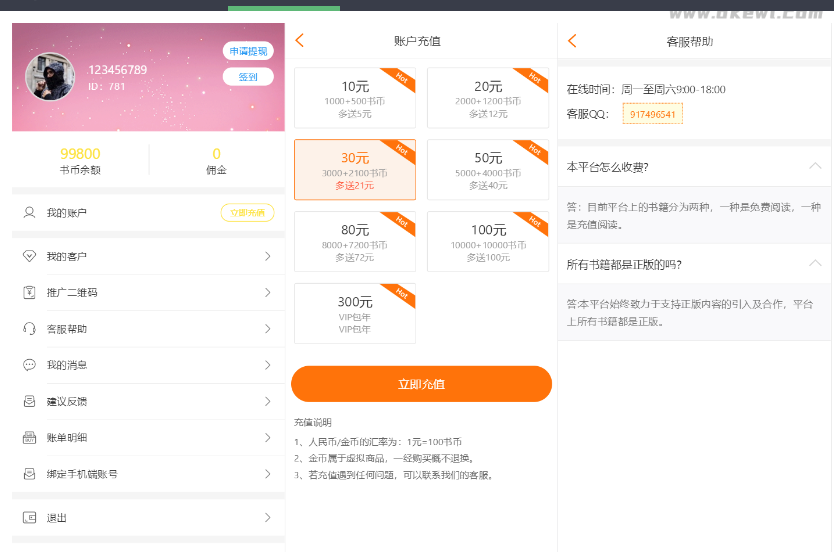
Task: Open the 账单明细 menu entry
Action: pyautogui.click(x=148, y=438)
